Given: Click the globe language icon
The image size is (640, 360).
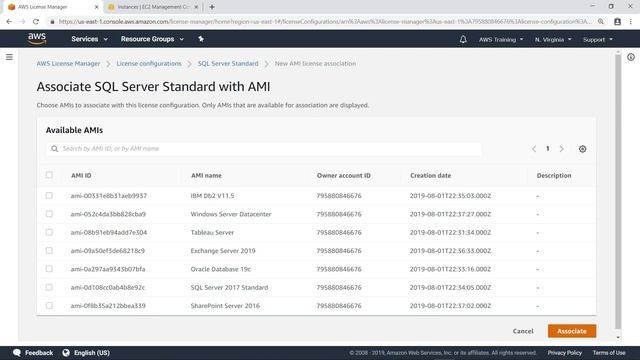Looking at the screenshot, I should coord(66,353).
